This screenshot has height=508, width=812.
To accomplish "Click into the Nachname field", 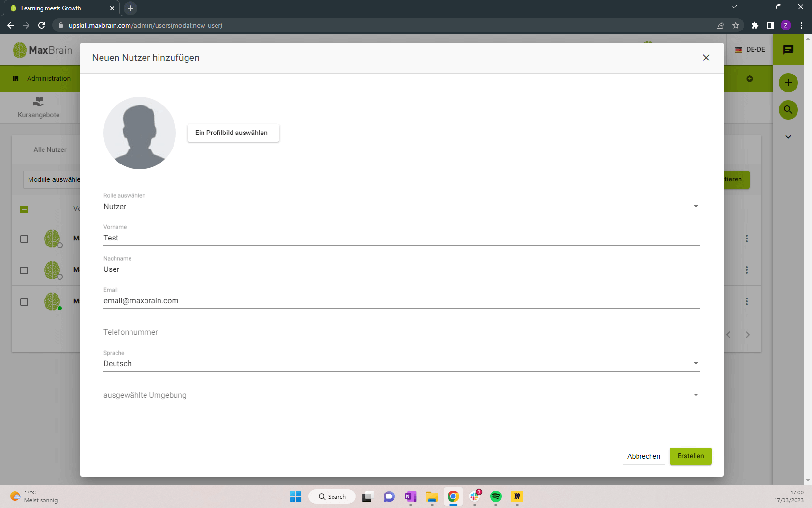I will pyautogui.click(x=401, y=269).
